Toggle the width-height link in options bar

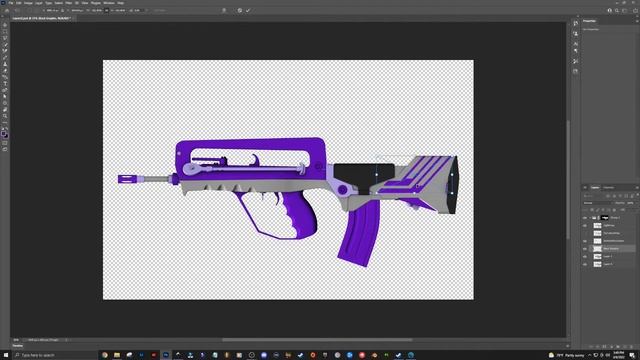tap(107, 11)
